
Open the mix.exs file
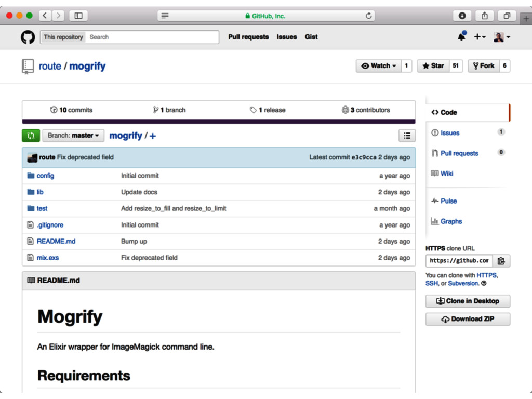tap(47, 258)
